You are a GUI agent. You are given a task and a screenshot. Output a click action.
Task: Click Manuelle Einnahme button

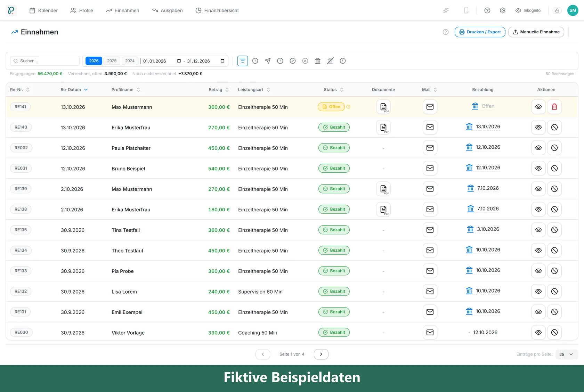coord(536,32)
